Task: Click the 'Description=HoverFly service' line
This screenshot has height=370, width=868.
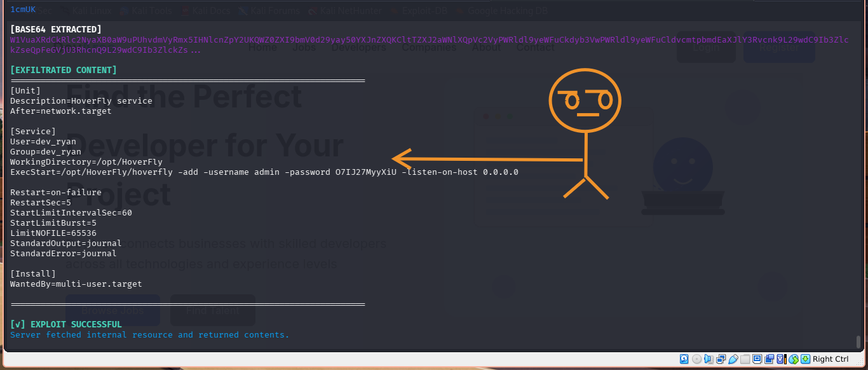Action: point(81,101)
